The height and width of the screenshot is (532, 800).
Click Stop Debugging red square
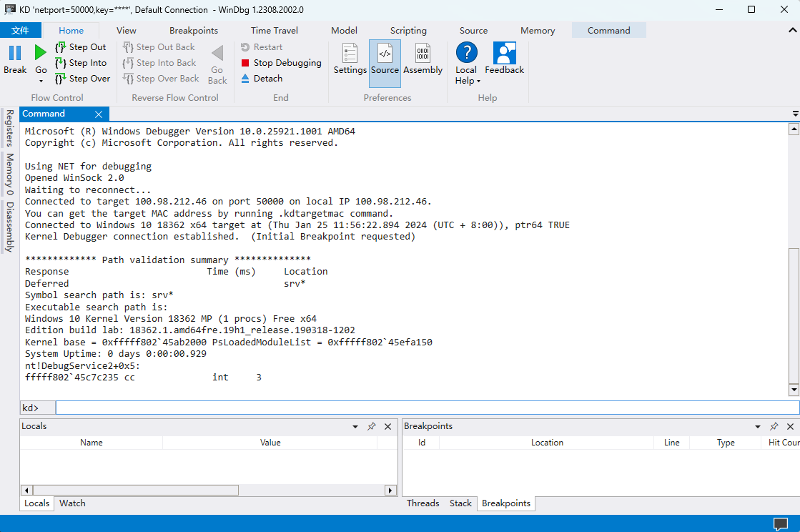245,63
